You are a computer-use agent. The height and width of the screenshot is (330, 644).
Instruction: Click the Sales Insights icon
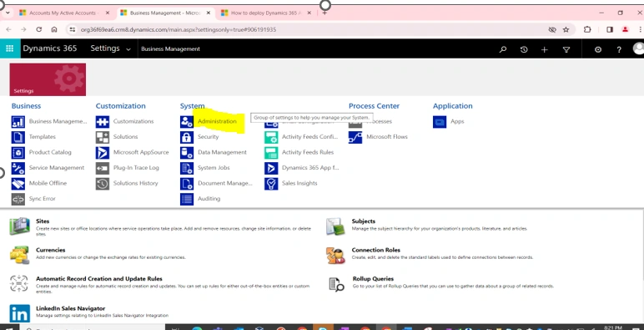(271, 184)
